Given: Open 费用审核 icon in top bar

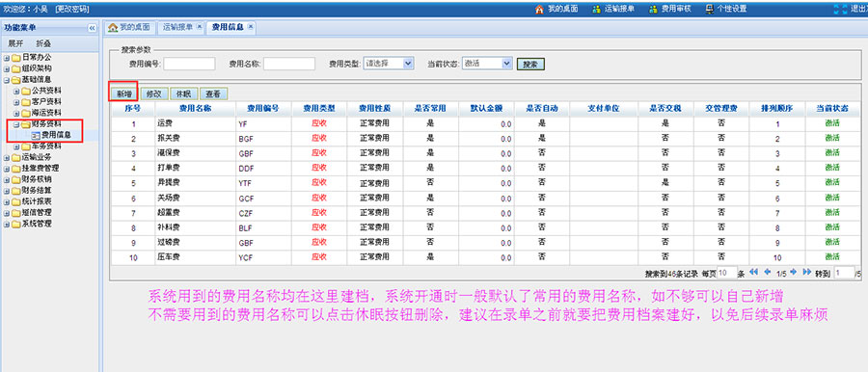Looking at the screenshot, I should point(653,9).
